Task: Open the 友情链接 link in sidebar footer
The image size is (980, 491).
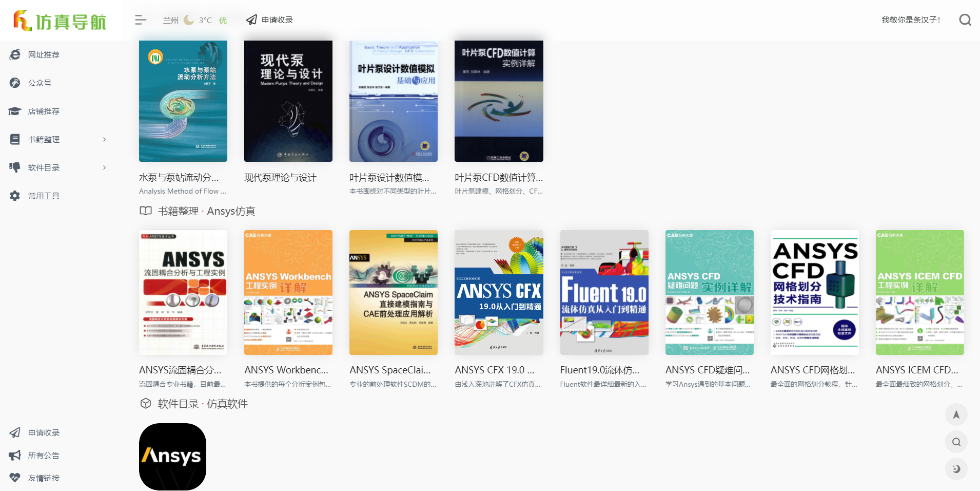Action: tap(44, 478)
